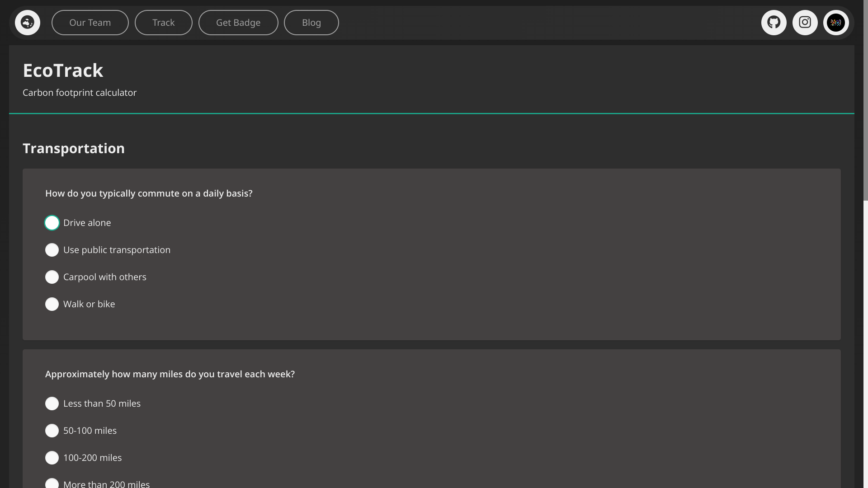Click the EcoTrack page heading

click(x=63, y=70)
